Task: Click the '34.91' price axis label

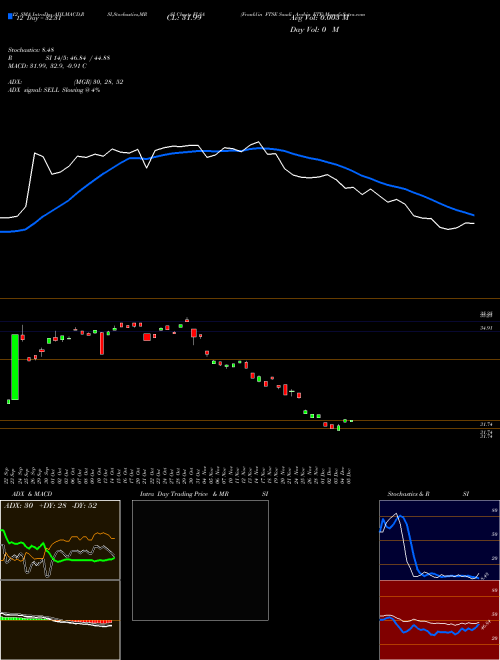Action: point(486,327)
